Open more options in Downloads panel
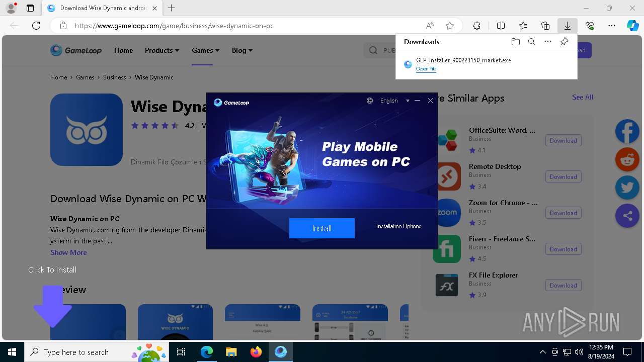The height and width of the screenshot is (362, 644). click(x=548, y=42)
